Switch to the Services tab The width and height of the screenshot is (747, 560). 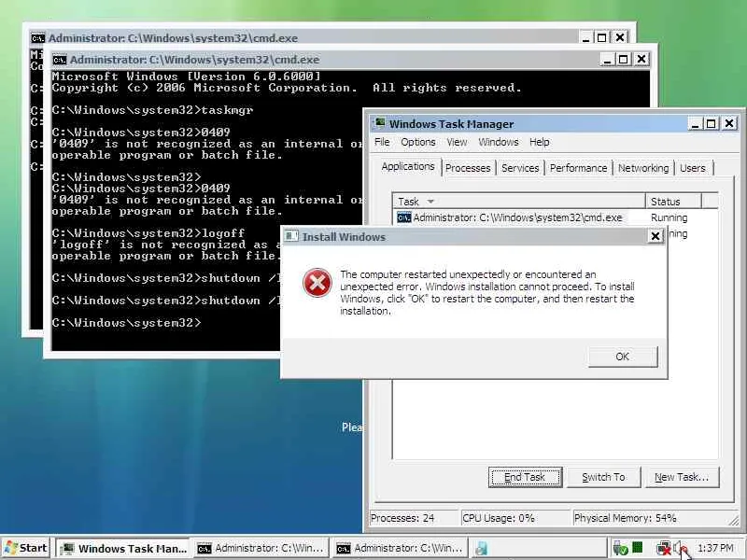pyautogui.click(x=520, y=168)
